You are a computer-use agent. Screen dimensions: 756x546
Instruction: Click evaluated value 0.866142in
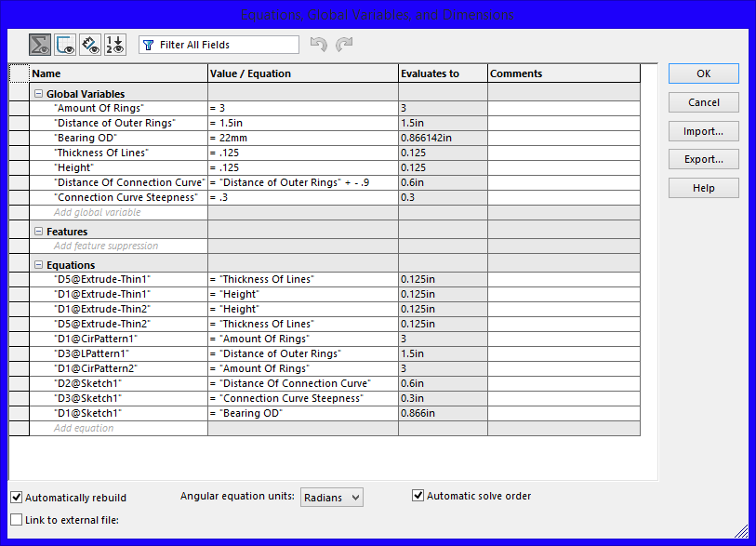click(x=443, y=138)
